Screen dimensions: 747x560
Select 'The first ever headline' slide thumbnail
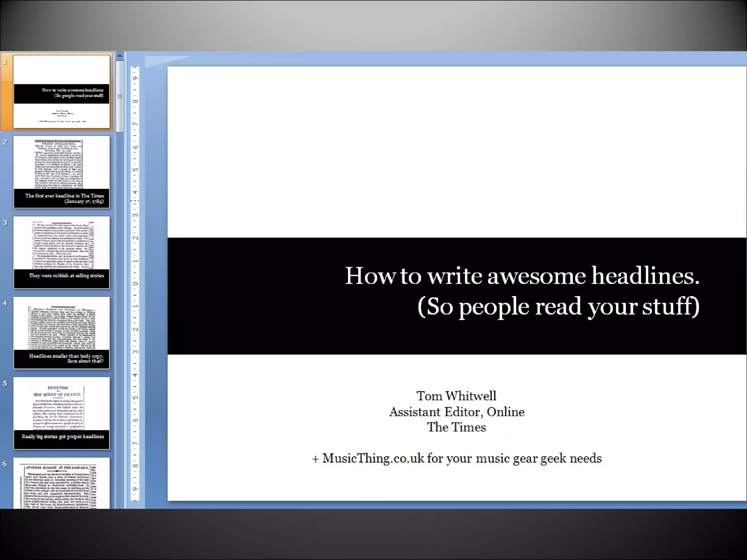[61, 172]
